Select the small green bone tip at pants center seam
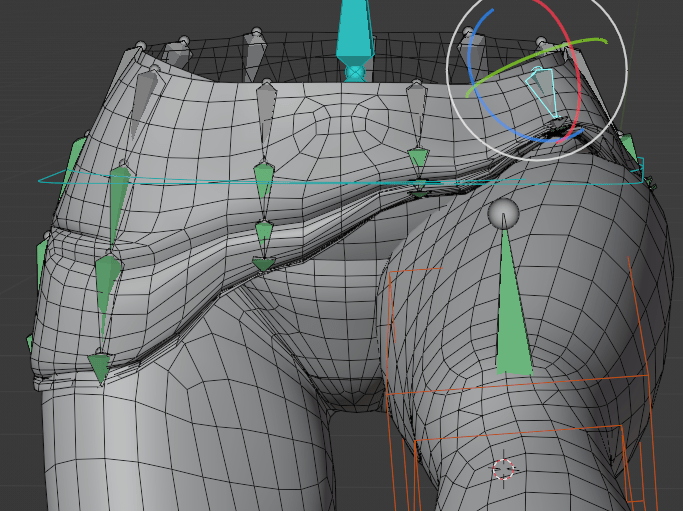Image resolution: width=683 pixels, height=511 pixels. point(264,264)
